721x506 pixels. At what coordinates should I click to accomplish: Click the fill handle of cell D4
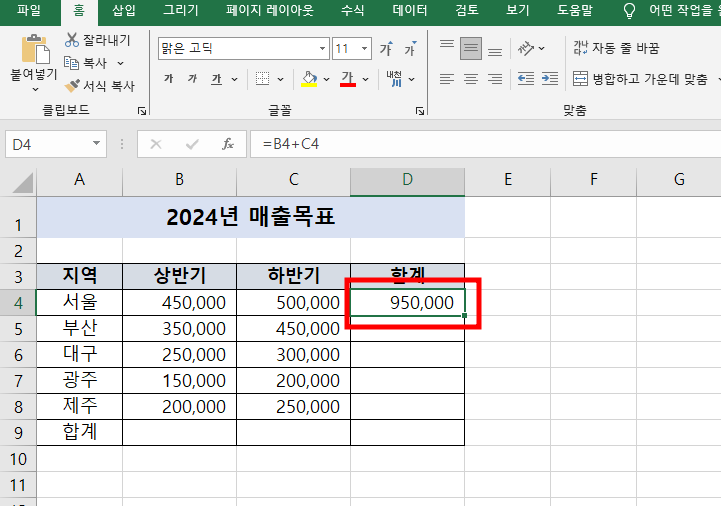tap(464, 316)
